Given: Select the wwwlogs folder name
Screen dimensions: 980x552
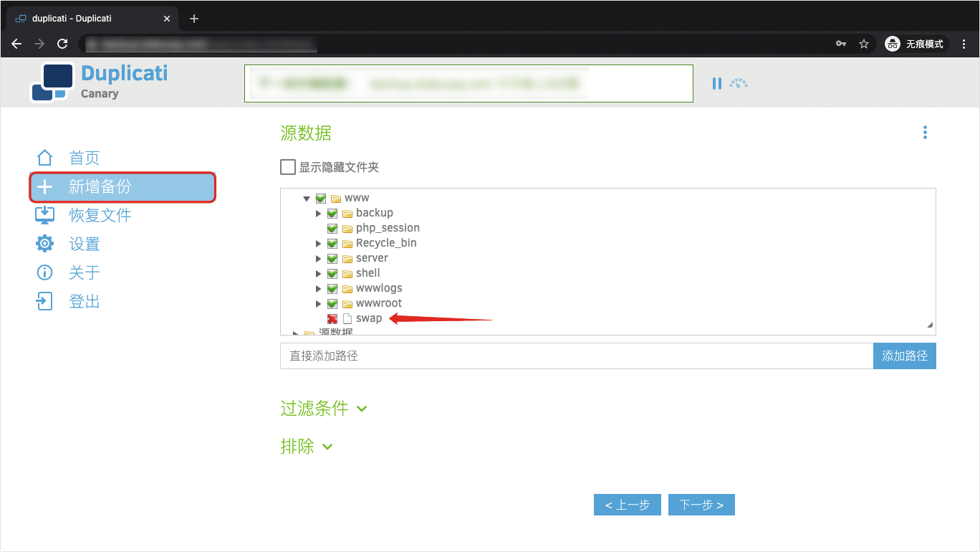Looking at the screenshot, I should click(379, 288).
